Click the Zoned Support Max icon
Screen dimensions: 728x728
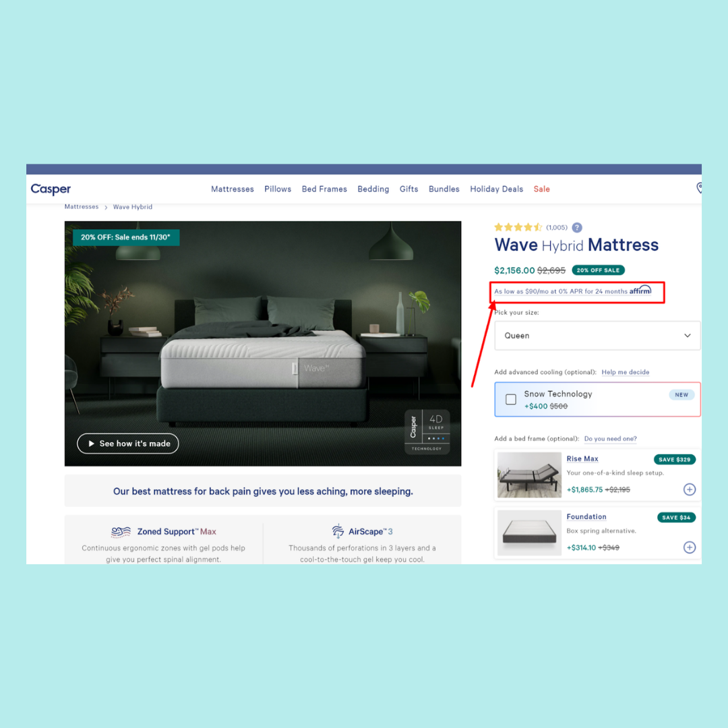121,532
